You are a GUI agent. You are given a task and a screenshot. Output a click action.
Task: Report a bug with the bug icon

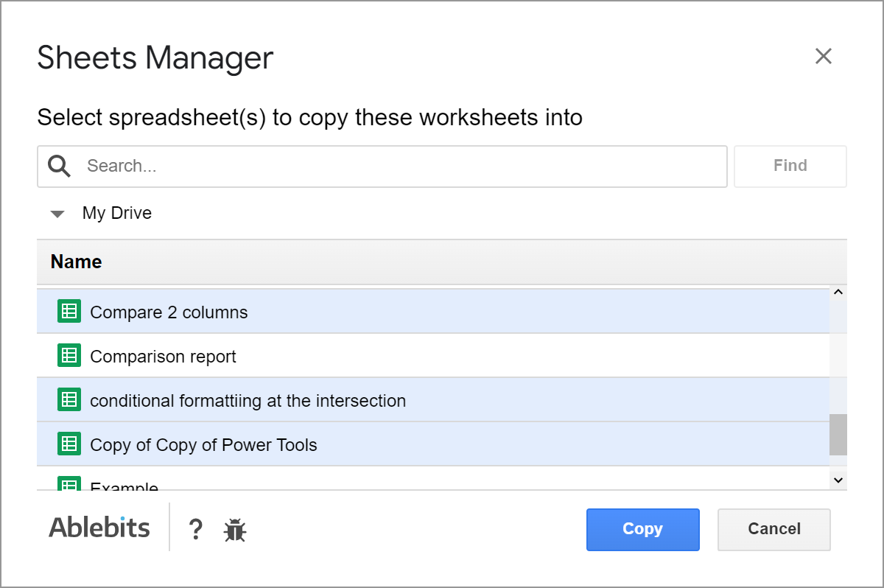pyautogui.click(x=235, y=530)
